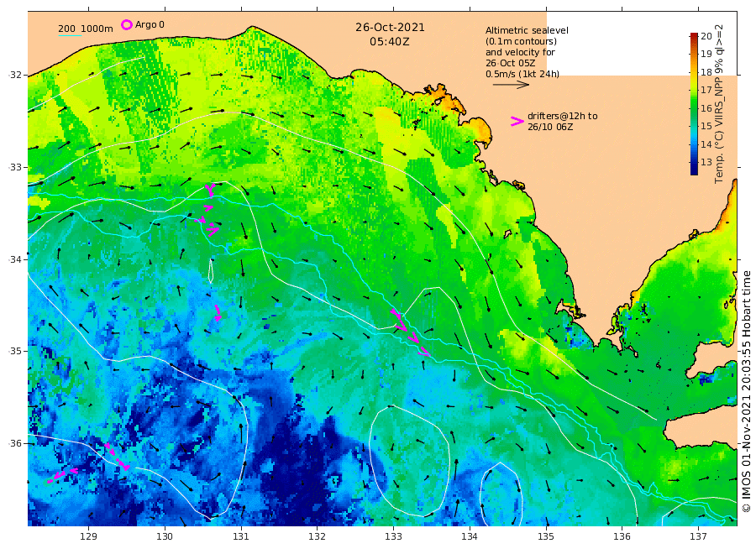The height and width of the screenshot is (554, 756).
Task: Click the date text 26-Oct-2021
Action: click(390, 28)
